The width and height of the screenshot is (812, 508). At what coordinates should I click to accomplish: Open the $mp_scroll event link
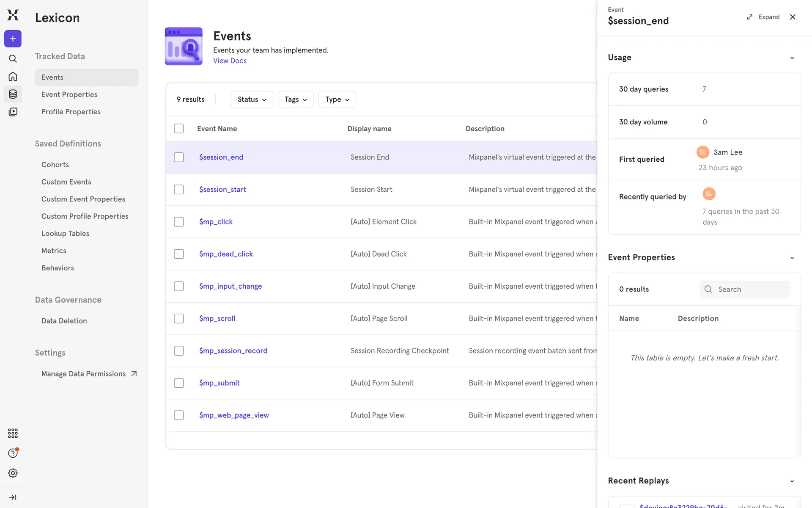pos(217,318)
